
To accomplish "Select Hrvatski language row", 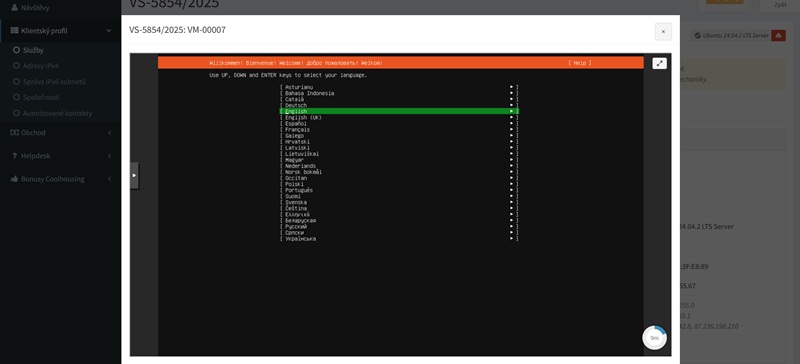I will (399, 142).
